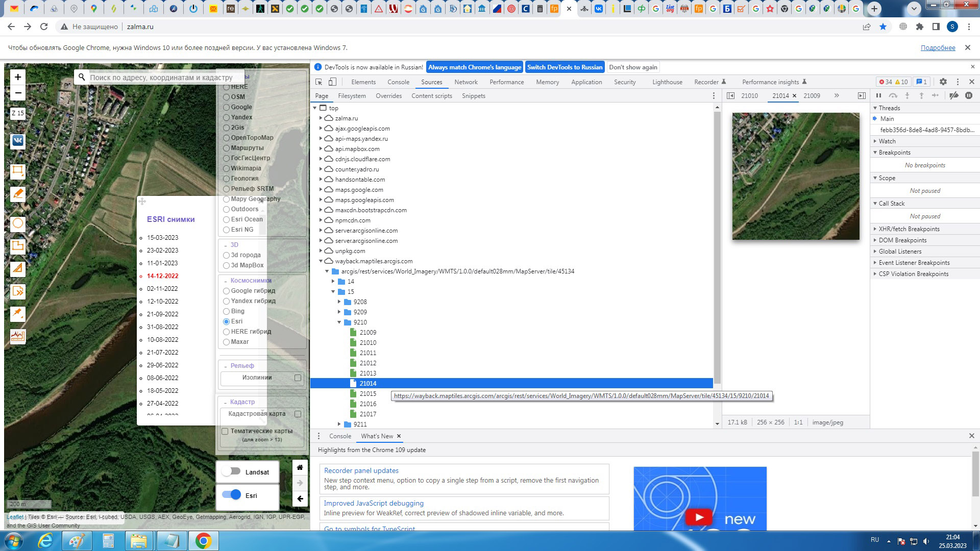980x551 pixels.
Task: Toggle the device toolbar icon in DevTools
Action: (332, 82)
